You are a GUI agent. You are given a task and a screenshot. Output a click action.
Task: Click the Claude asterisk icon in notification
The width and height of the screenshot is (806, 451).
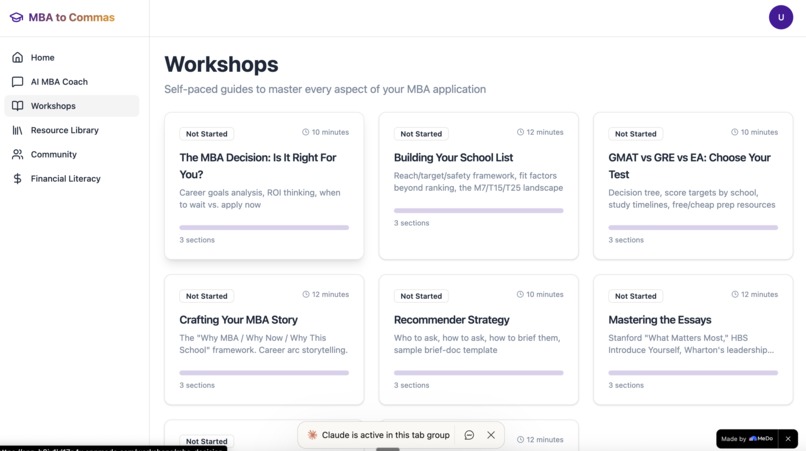pyautogui.click(x=312, y=435)
